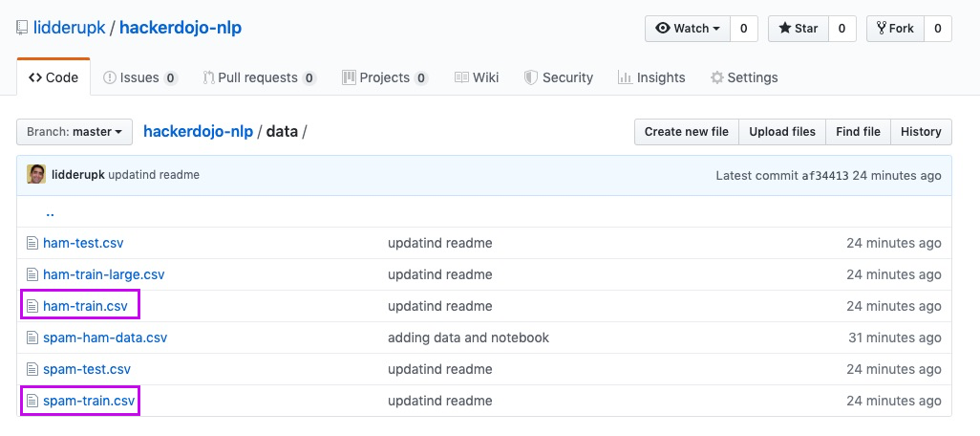Click file icon next to ham-train.csv
980x436 pixels.
(32, 306)
